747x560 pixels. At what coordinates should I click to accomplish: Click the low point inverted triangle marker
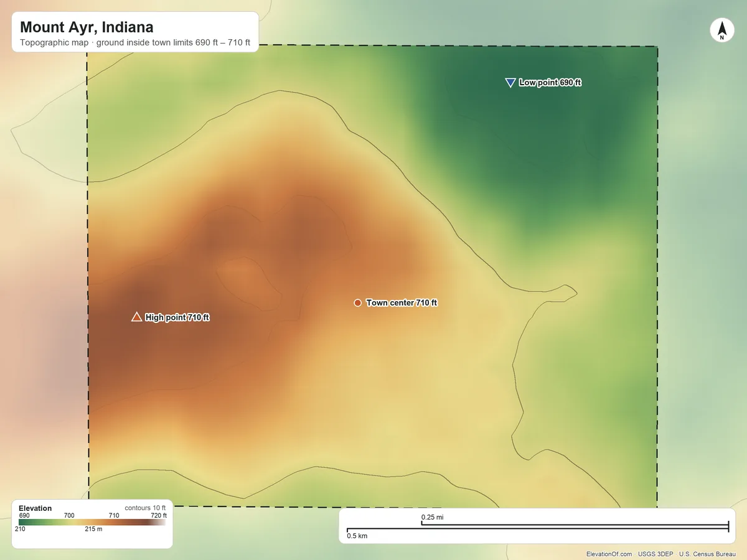click(x=510, y=82)
